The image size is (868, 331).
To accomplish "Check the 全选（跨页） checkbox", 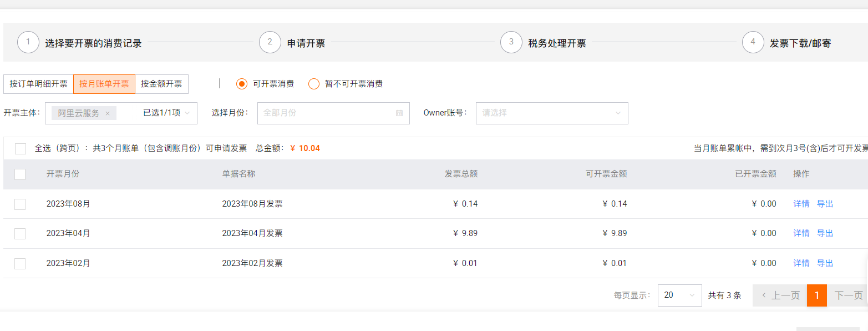I will [x=21, y=148].
